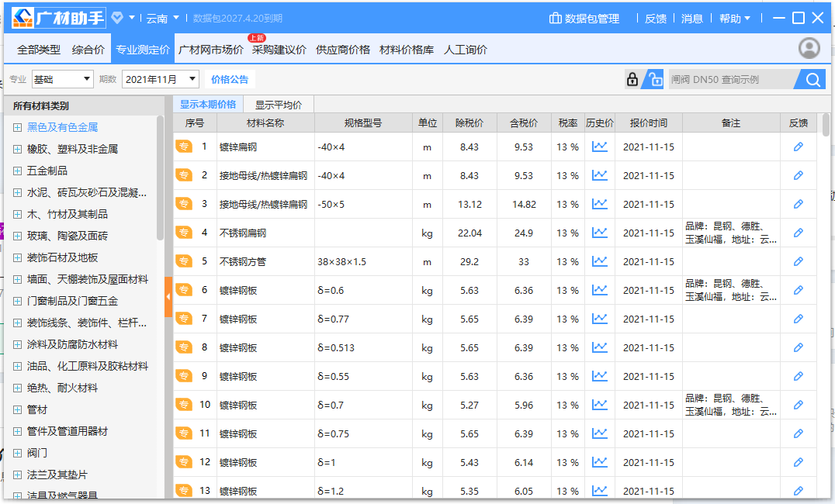Focus the 闸阀 DN50 search field

(731, 79)
